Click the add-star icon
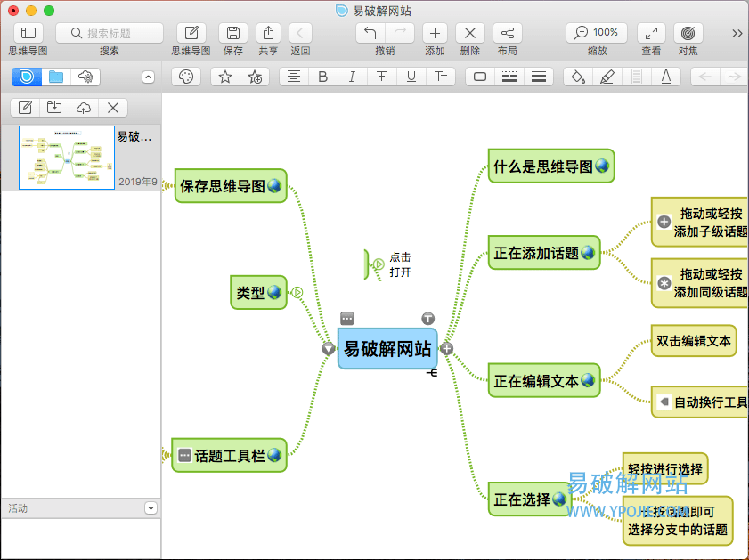The height and width of the screenshot is (560, 749). click(255, 77)
